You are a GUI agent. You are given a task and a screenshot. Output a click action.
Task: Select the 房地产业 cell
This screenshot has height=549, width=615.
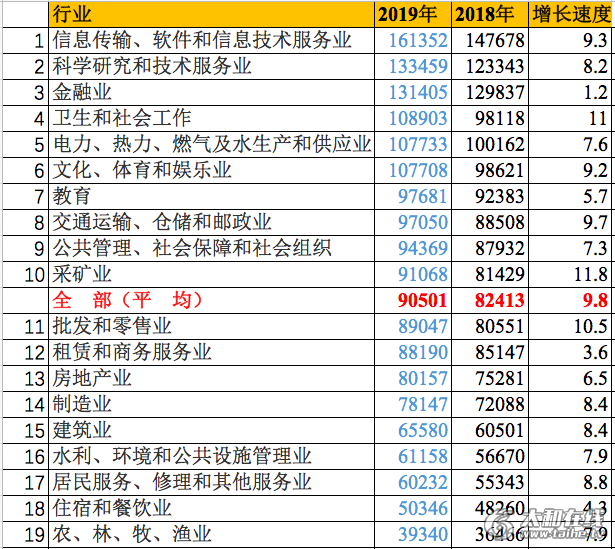click(211, 378)
